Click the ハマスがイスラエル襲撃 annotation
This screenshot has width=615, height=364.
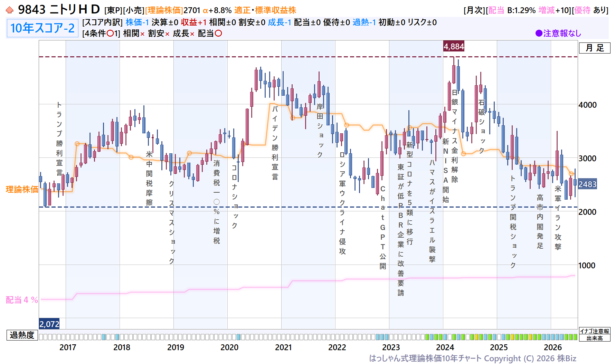432,211
